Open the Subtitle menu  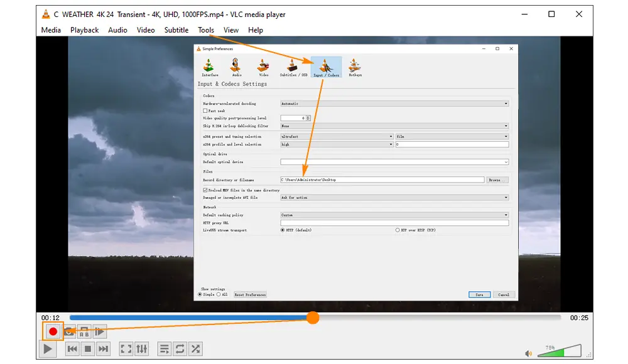176,30
